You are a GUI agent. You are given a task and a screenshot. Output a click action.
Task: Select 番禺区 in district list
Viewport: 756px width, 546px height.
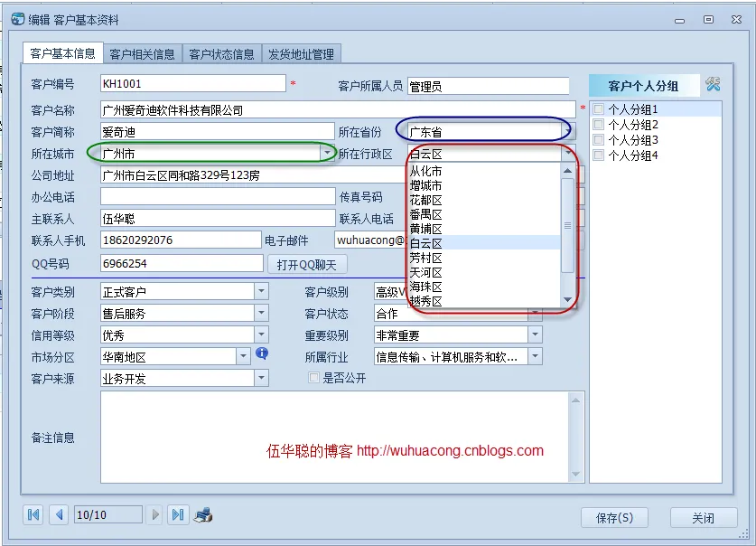point(484,214)
